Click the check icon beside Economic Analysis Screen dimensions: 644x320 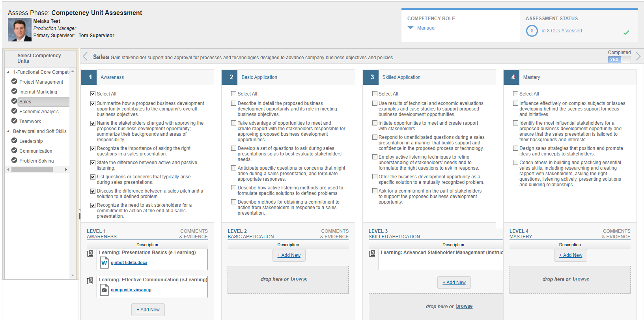point(14,111)
